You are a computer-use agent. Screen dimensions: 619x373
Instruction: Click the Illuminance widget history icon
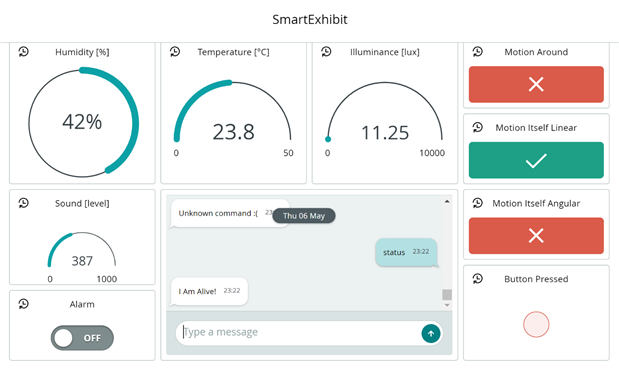326,52
